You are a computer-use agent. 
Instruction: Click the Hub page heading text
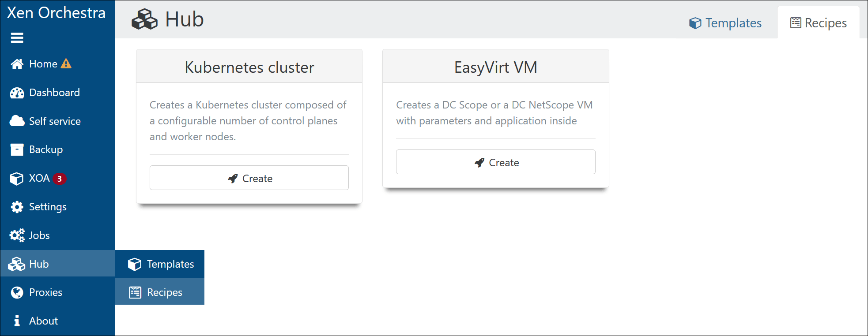click(185, 19)
